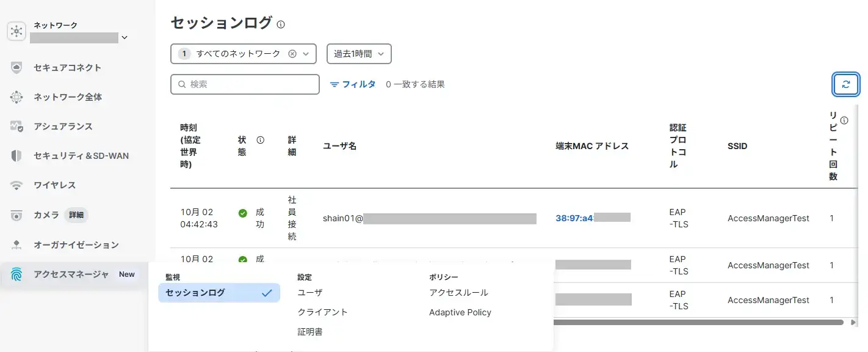This screenshot has height=352, width=868.
Task: Choose アクセスルール under ポリシー
Action: tap(458, 293)
